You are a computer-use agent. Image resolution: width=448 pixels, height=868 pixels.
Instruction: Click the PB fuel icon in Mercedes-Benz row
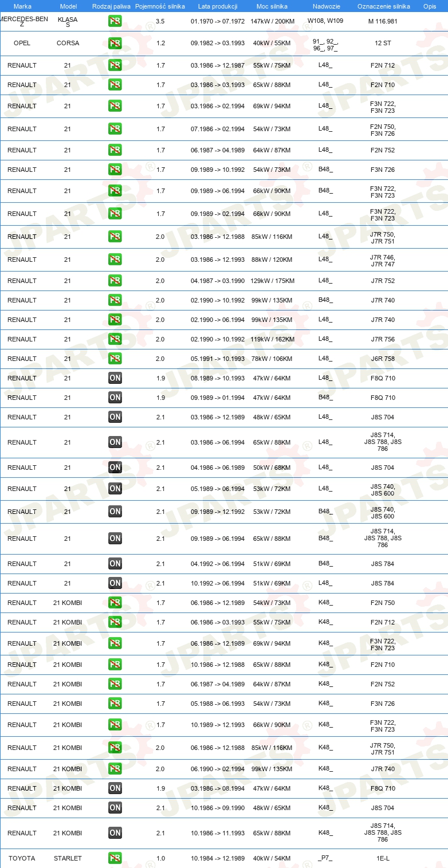[x=115, y=22]
